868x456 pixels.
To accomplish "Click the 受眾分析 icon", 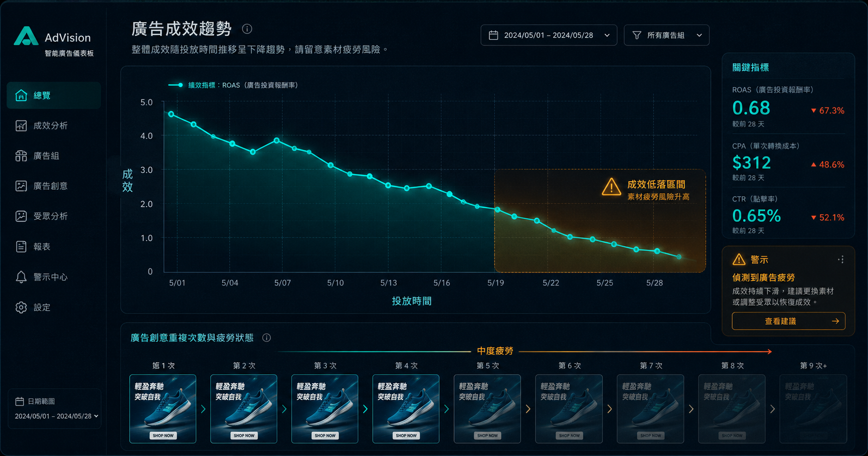I will [x=21, y=216].
